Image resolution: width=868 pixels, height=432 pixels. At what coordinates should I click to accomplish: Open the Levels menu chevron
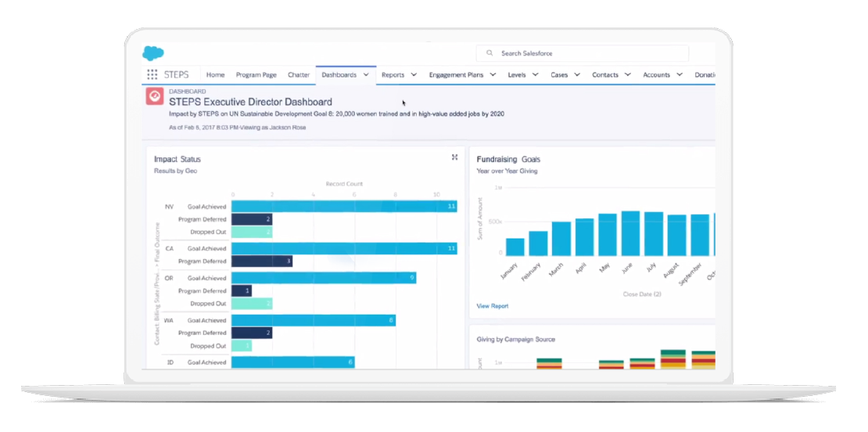(535, 75)
